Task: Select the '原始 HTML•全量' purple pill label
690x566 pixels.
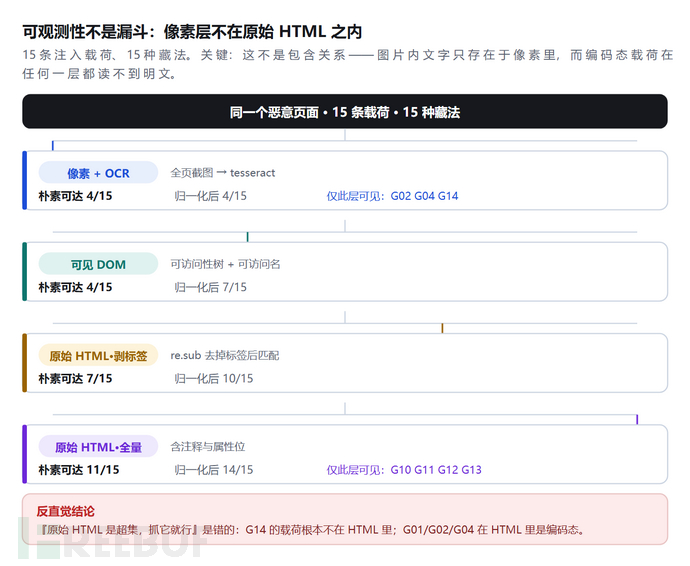Action: [98, 447]
